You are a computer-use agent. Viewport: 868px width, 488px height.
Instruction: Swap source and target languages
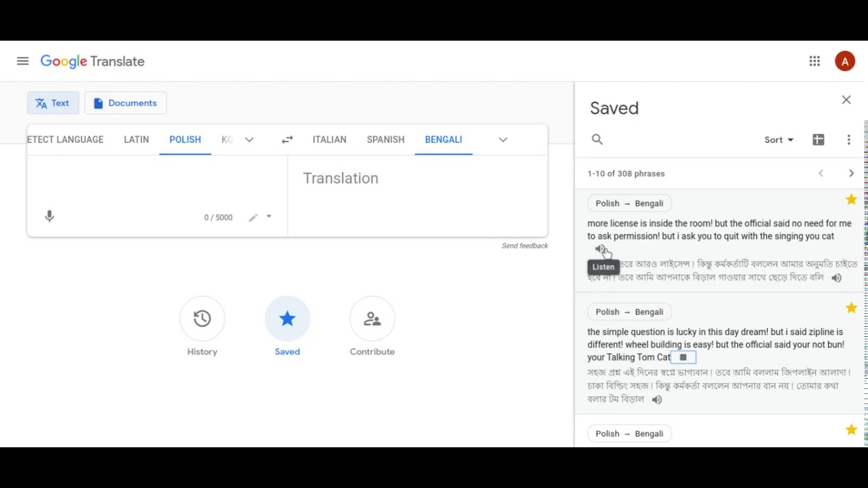(x=287, y=140)
